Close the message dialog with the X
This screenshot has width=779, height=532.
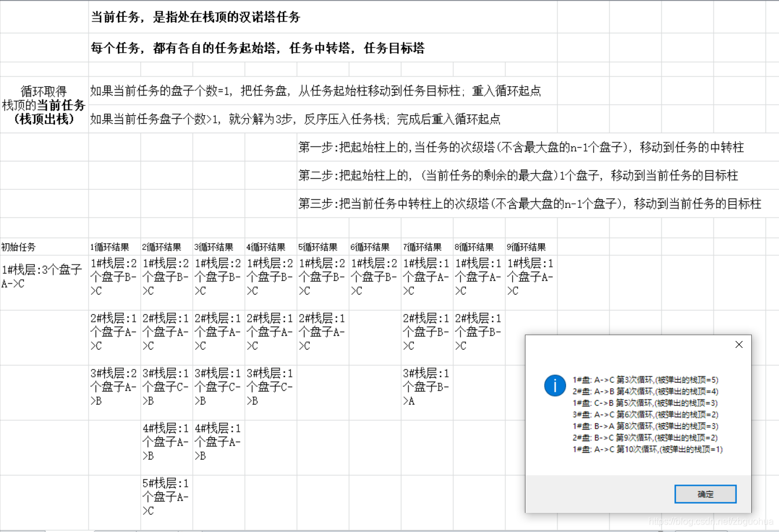738,344
